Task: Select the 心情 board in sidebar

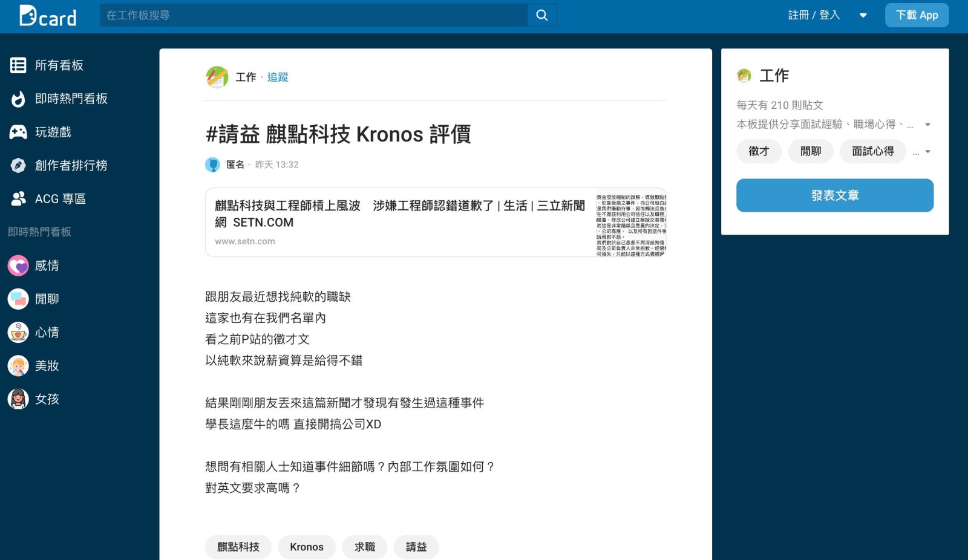Action: 33,333
